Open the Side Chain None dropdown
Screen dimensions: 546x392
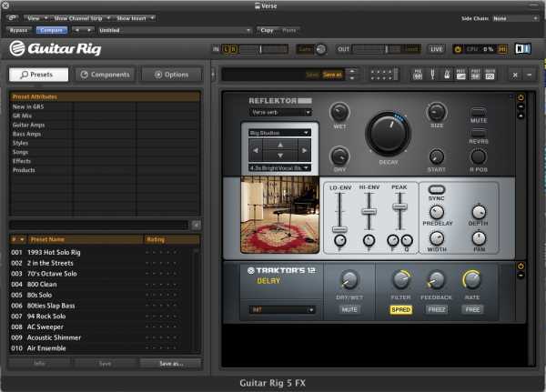(515, 18)
